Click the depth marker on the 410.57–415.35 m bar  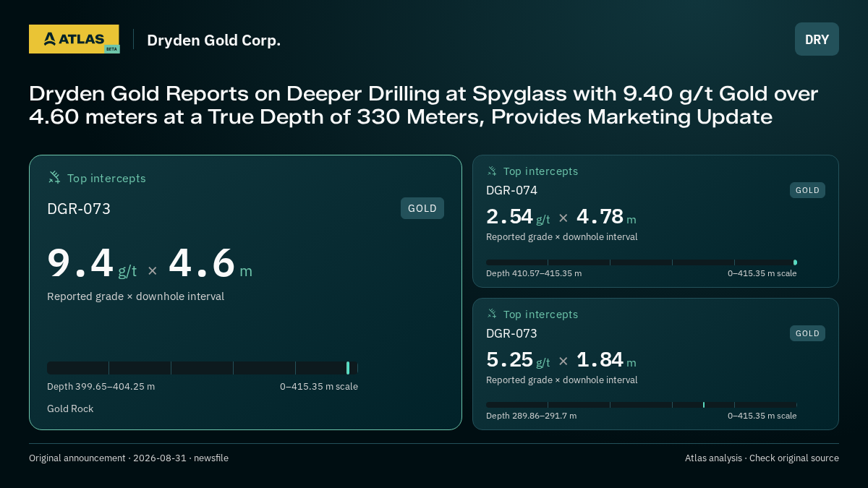point(795,262)
